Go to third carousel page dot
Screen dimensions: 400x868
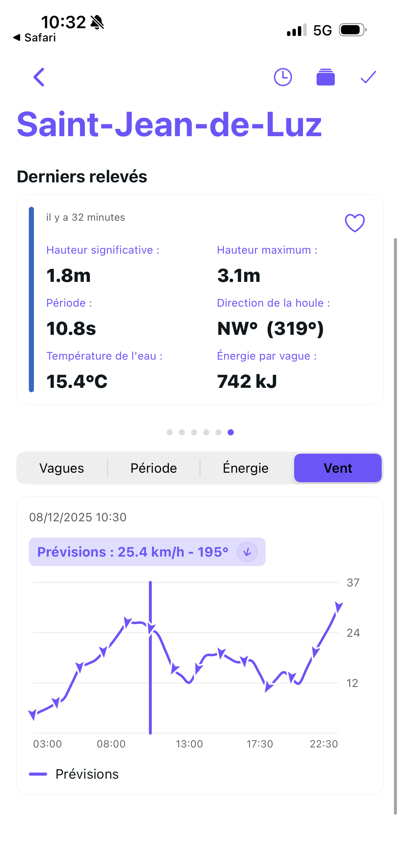pyautogui.click(x=194, y=432)
